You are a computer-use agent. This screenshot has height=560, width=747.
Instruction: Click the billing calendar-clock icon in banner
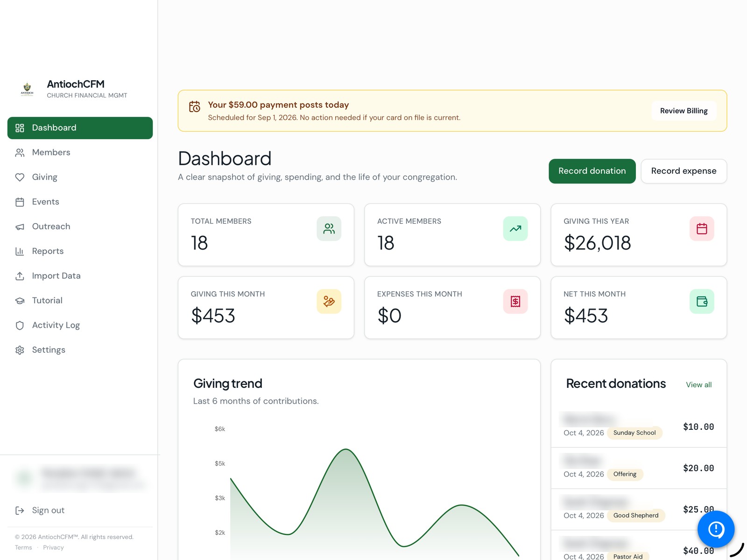[x=195, y=107]
